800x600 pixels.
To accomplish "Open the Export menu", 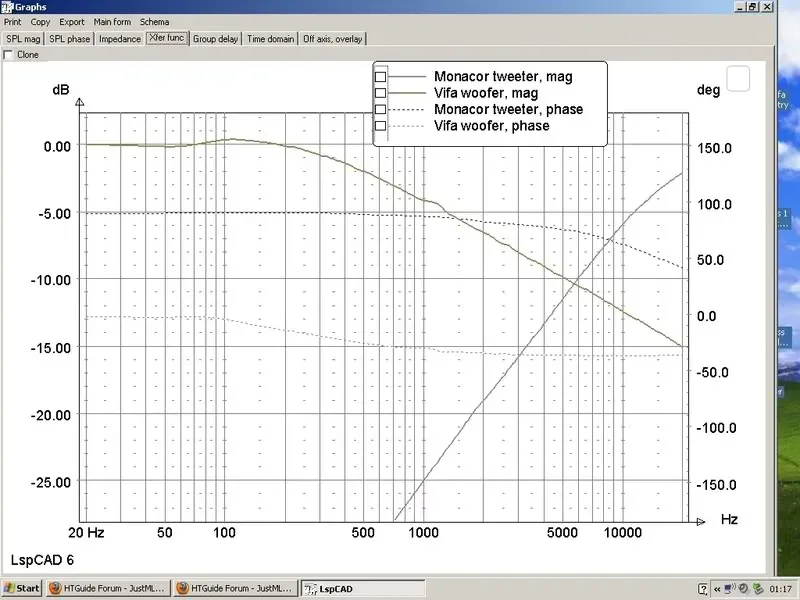I will (71, 22).
